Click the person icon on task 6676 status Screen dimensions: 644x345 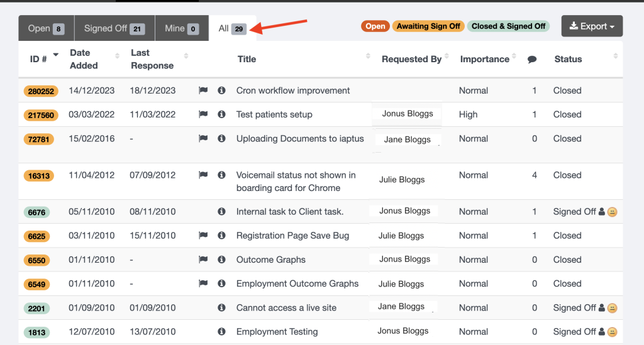[x=602, y=212]
